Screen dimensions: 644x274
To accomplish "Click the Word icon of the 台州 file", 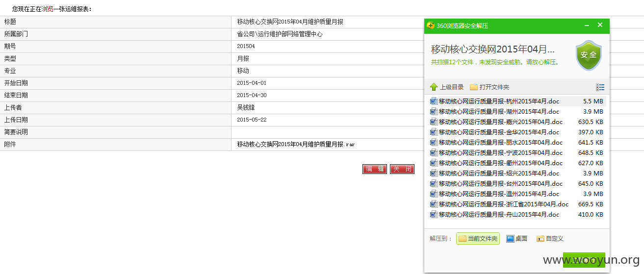I will point(434,184).
